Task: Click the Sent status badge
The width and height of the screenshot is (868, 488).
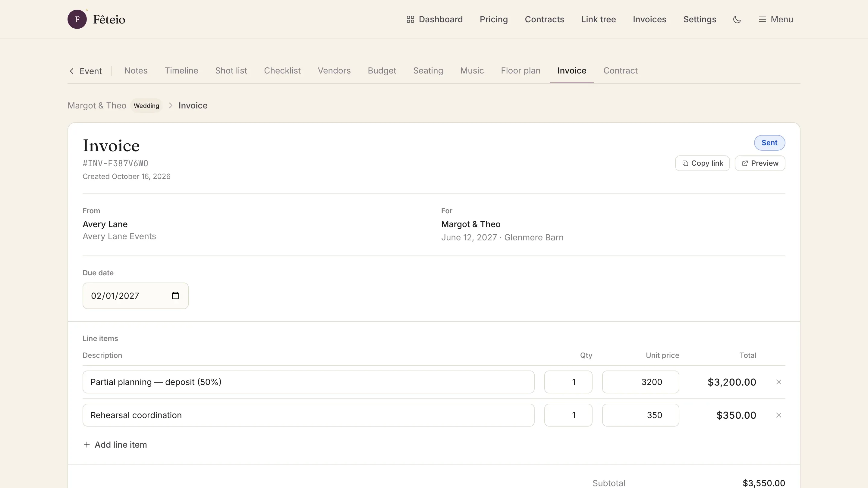Action: (769, 143)
